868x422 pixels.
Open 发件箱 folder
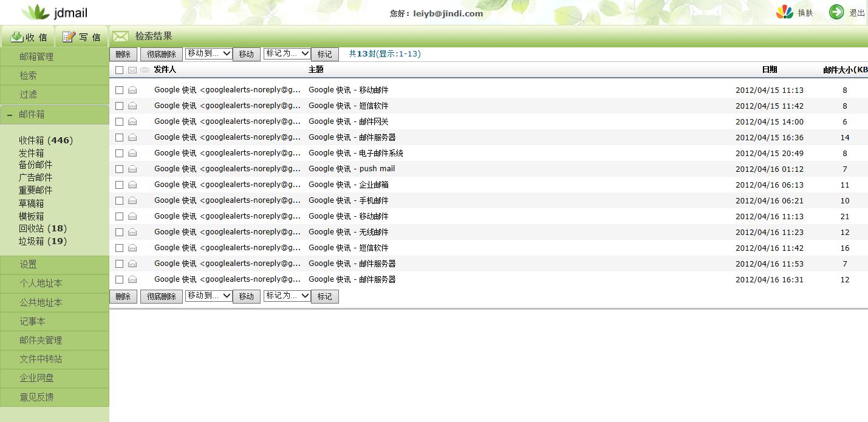(x=32, y=153)
